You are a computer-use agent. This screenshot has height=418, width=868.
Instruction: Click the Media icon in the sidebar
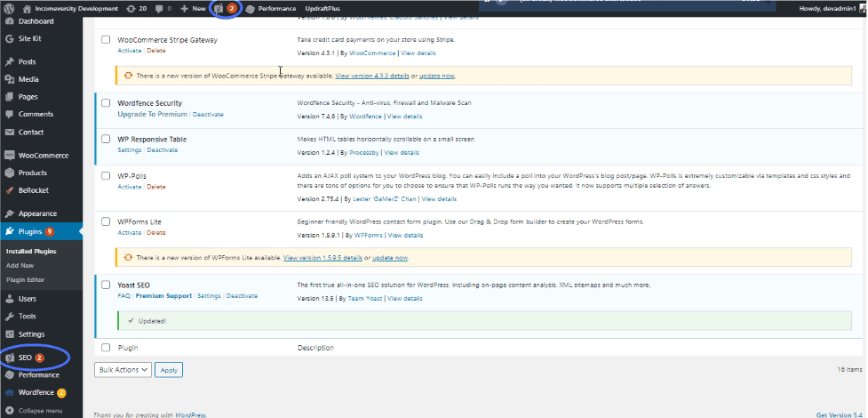(x=9, y=79)
